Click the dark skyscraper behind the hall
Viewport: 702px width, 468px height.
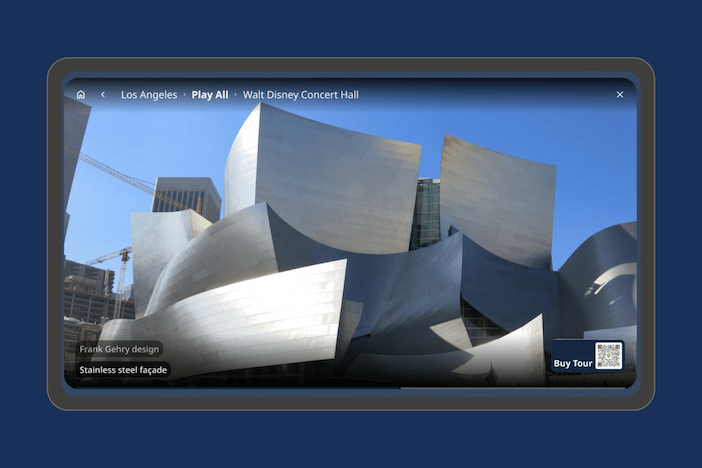tap(187, 195)
